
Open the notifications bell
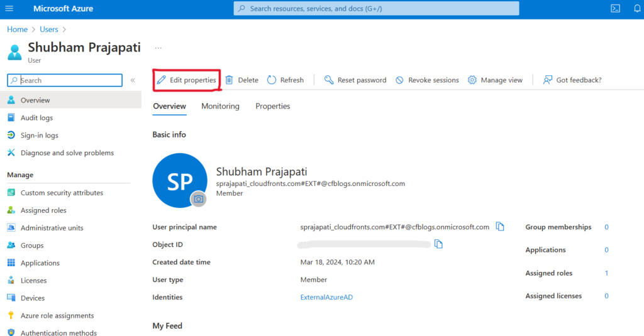click(637, 9)
